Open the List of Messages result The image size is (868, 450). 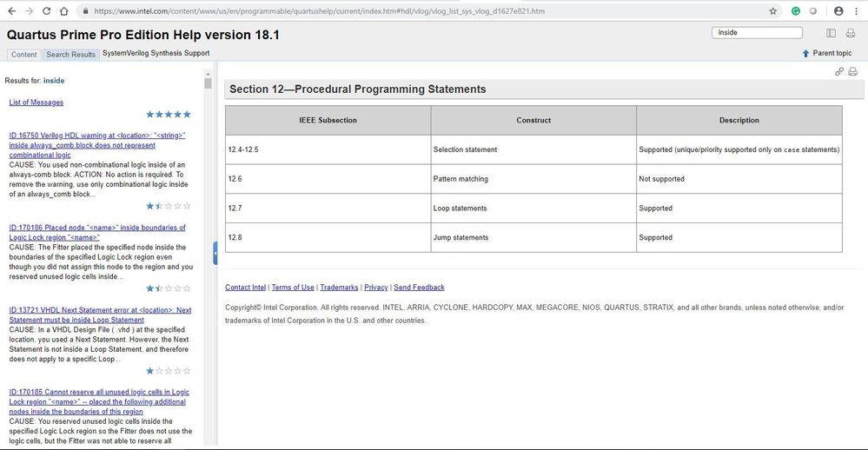[x=36, y=103]
